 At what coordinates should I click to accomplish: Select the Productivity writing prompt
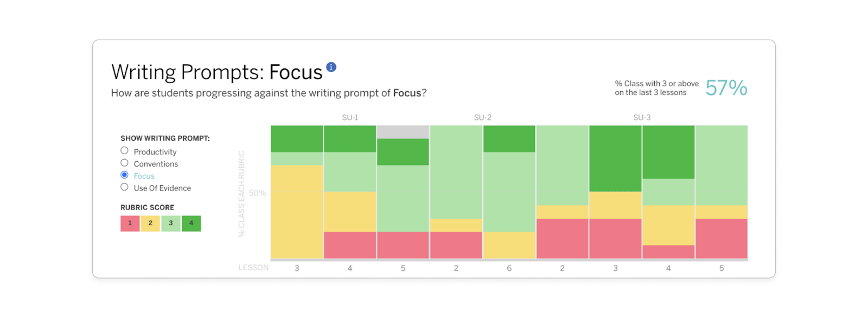pos(124,150)
